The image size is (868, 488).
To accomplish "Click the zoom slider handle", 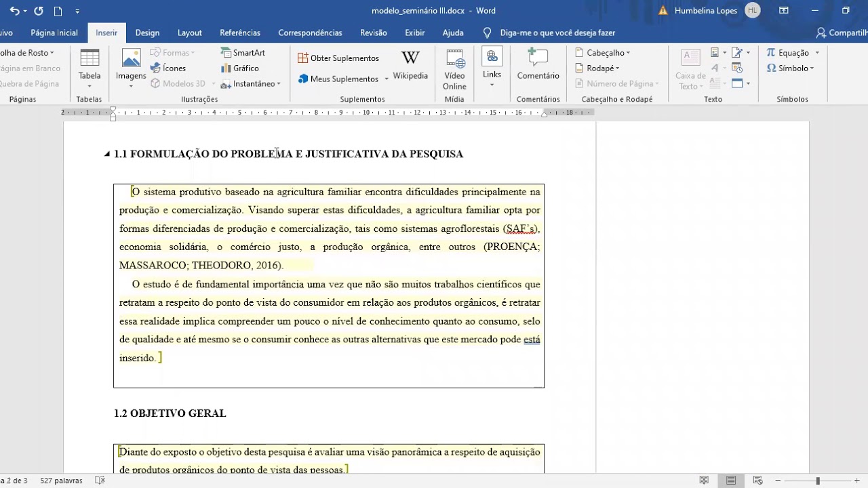I will 818,481.
